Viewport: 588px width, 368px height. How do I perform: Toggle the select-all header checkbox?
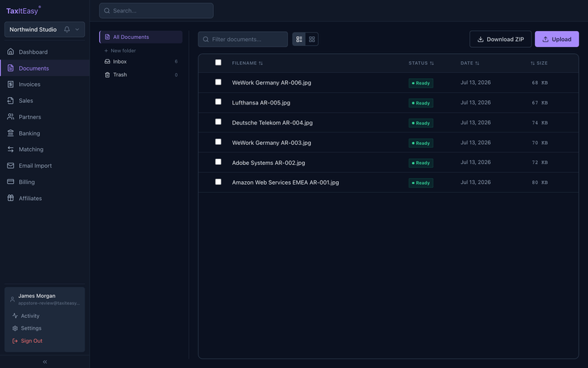pyautogui.click(x=218, y=63)
